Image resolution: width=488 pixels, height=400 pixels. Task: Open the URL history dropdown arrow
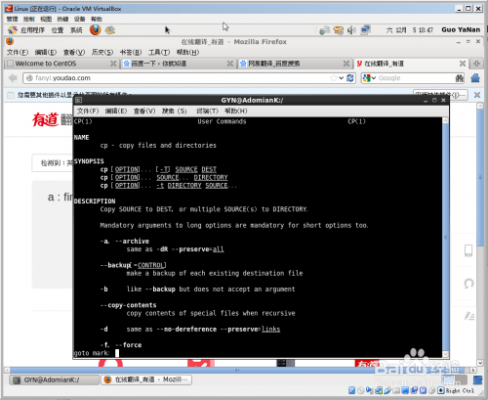coord(341,78)
